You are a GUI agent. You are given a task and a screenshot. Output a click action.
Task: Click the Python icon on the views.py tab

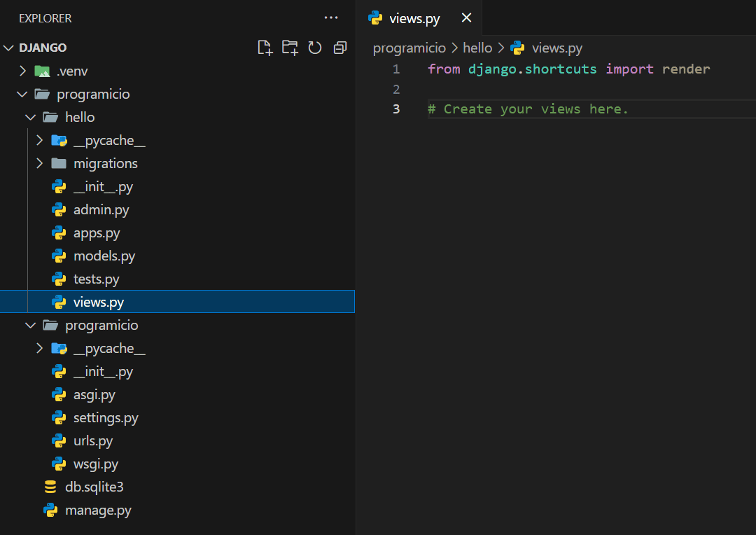coord(375,18)
